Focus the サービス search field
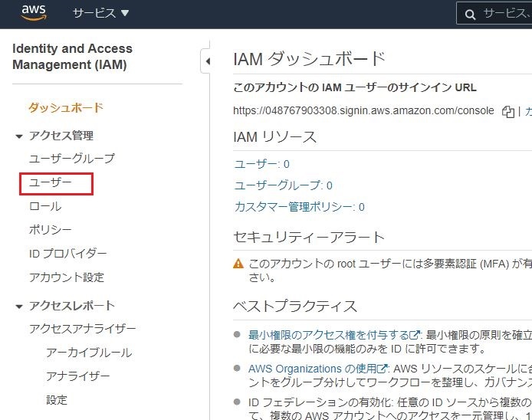 pyautogui.click(x=495, y=14)
